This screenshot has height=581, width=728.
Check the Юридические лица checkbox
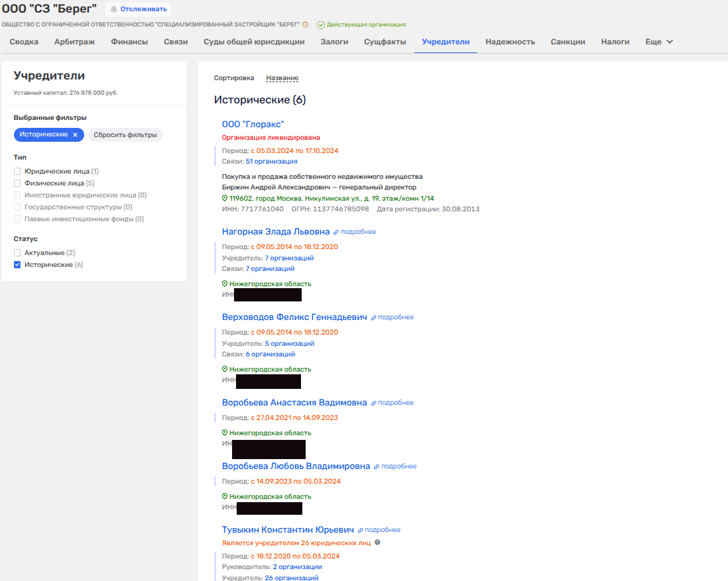[x=17, y=171]
